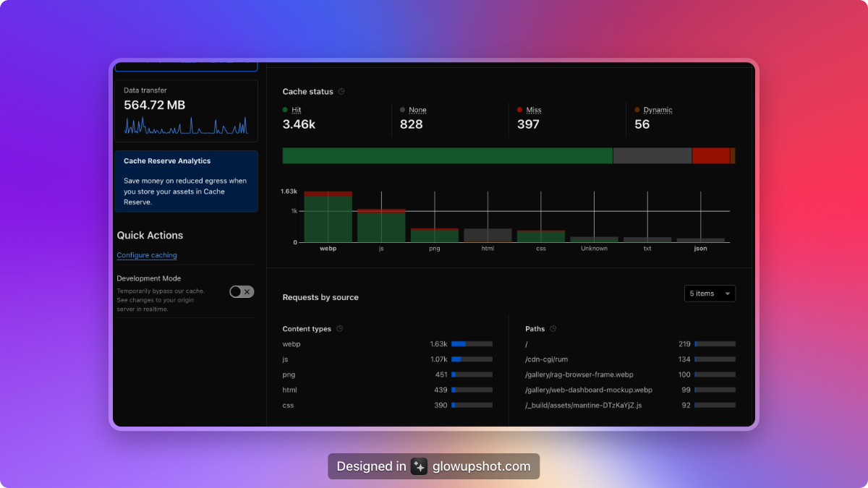This screenshot has height=488, width=868.
Task: Select the /cdn-cgi/rum path row
Action: pos(547,359)
